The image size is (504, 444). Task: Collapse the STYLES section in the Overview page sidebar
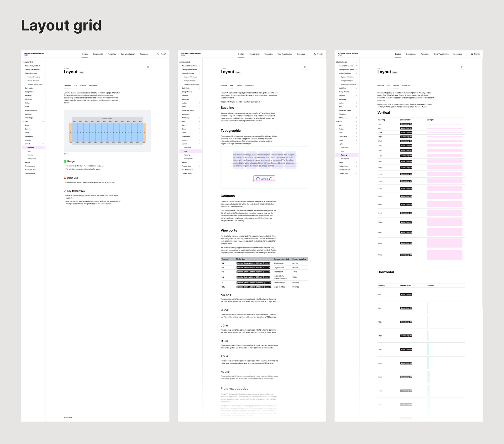click(43, 122)
